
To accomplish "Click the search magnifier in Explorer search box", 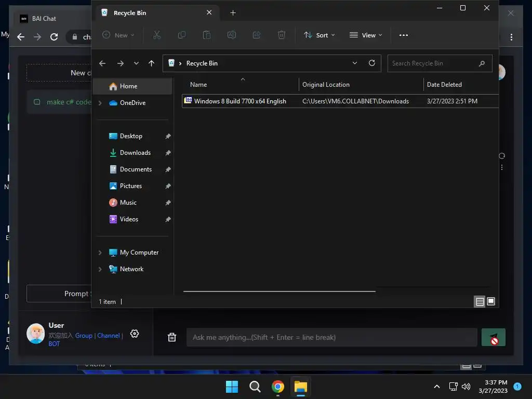I will click(x=482, y=63).
